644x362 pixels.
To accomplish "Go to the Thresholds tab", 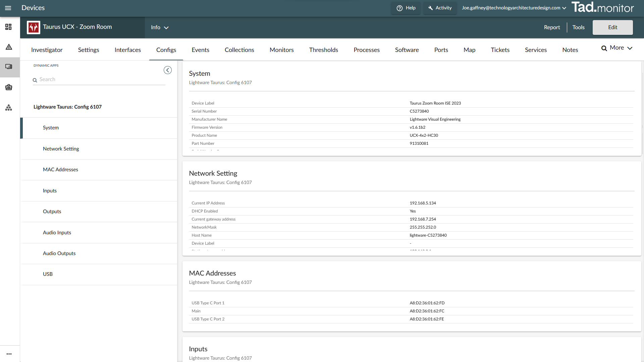I will pyautogui.click(x=324, y=50).
